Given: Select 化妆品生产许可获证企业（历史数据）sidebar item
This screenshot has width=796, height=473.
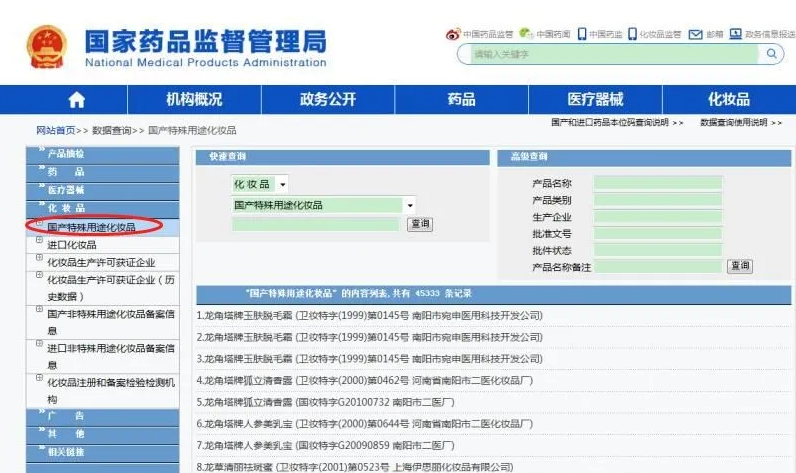Looking at the screenshot, I should click(111, 288).
